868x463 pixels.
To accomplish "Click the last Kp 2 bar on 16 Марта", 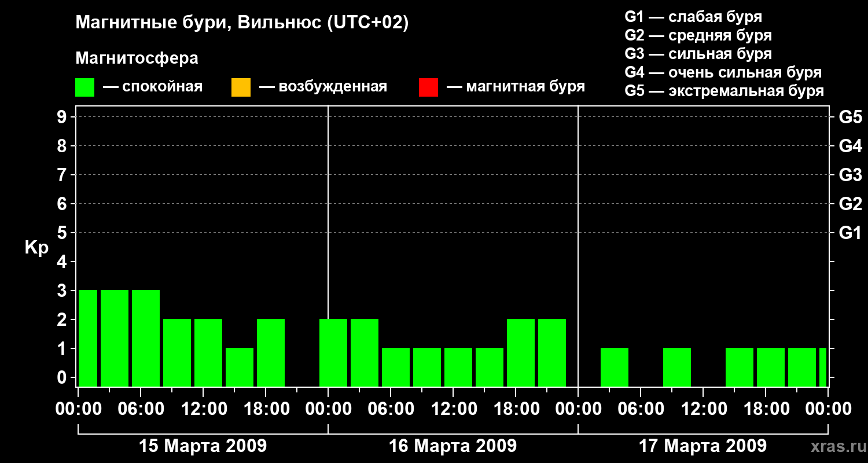I will 552,352.
